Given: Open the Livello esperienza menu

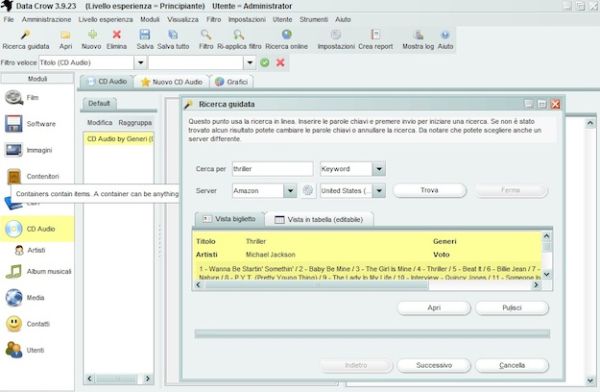Looking at the screenshot, I should [x=106, y=19].
